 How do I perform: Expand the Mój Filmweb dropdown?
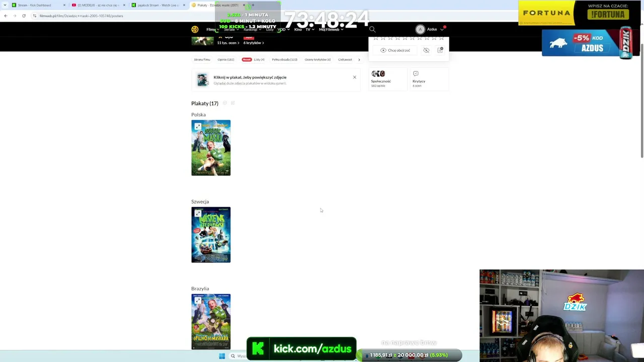point(331,29)
